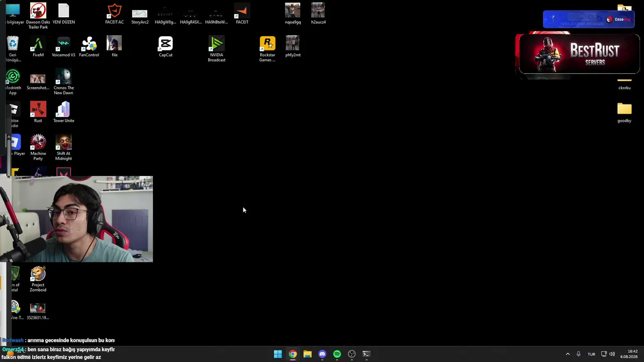Screen dimensions: 644x362
Task: Select the Rust game shortcut icon
Action: tap(38, 112)
